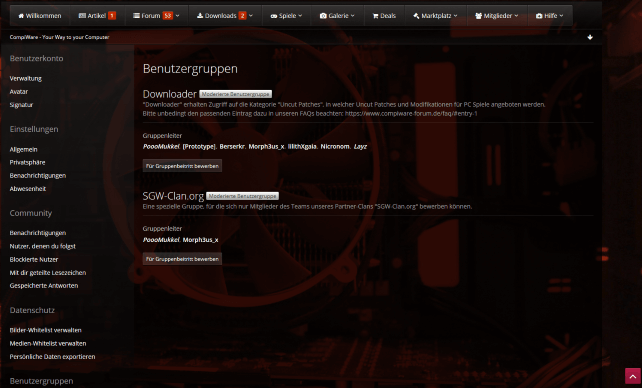
Task: Apply to join the SGW-Clan.org group
Action: (x=182, y=259)
